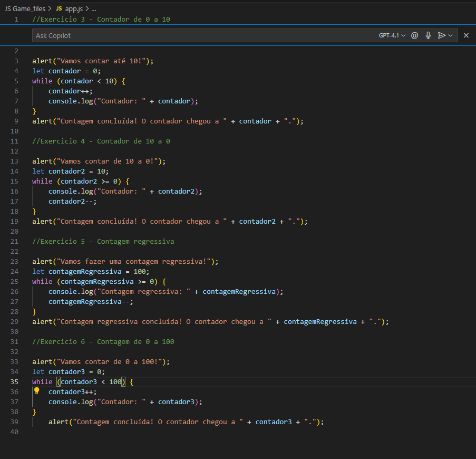Close the Copilot inline chat
Image resolution: width=476 pixels, height=459 pixels.
[x=467, y=35]
